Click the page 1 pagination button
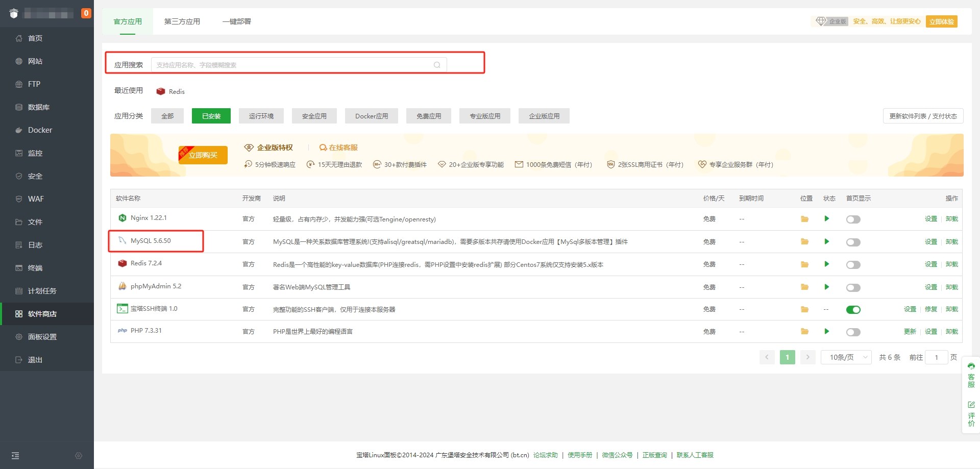 pyautogui.click(x=788, y=357)
